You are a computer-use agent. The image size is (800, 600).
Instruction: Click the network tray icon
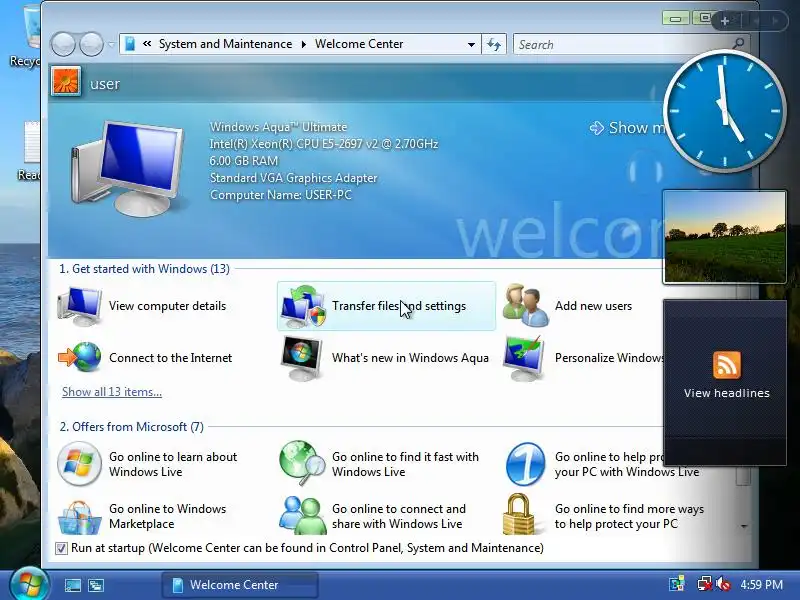click(705, 584)
